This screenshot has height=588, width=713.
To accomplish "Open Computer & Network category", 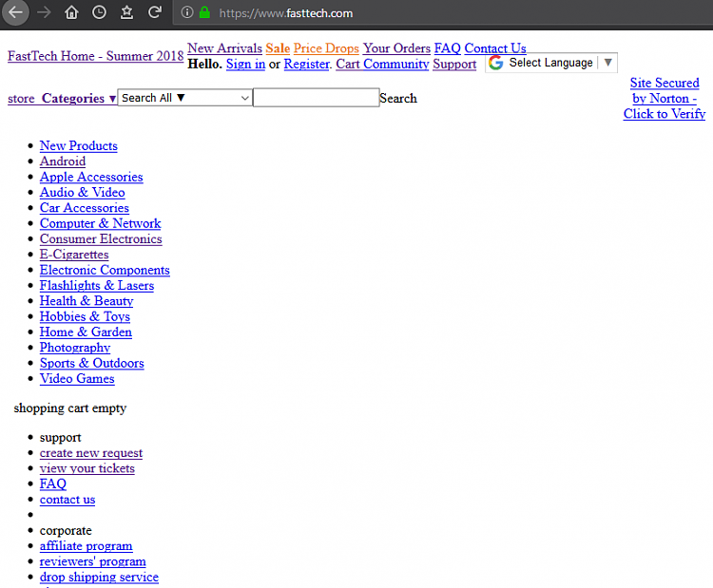I will (101, 223).
